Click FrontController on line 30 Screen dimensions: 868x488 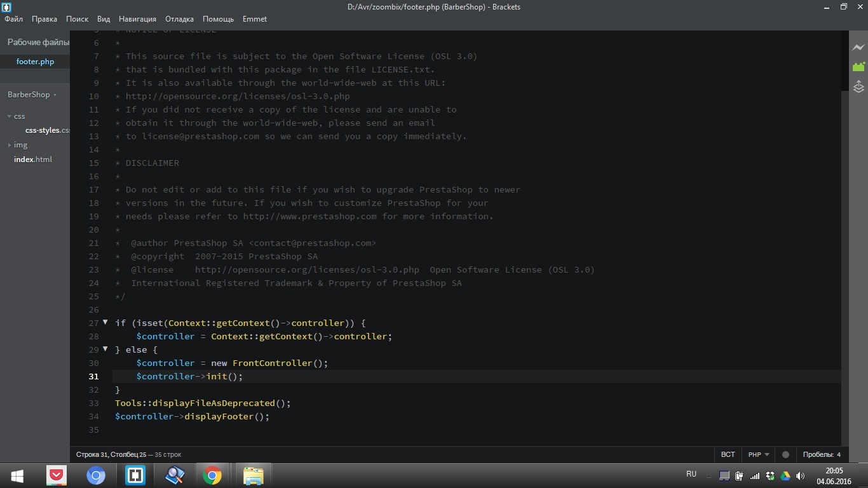click(x=272, y=363)
